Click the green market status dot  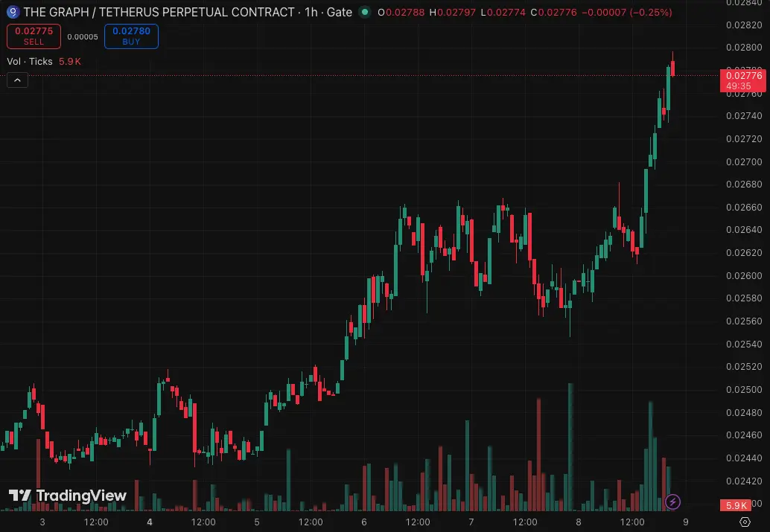pyautogui.click(x=365, y=12)
